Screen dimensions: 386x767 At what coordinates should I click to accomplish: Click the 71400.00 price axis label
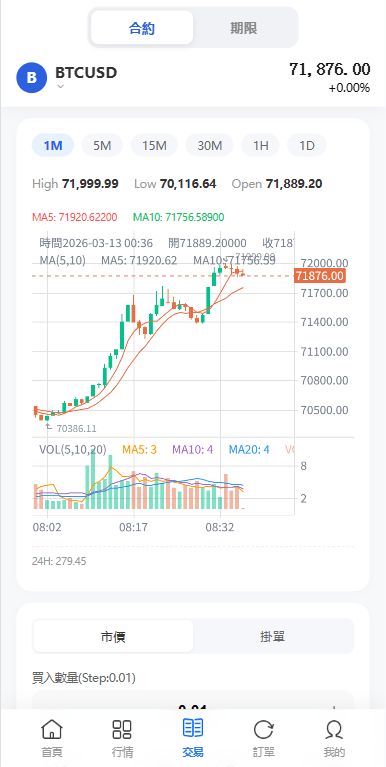pos(325,322)
